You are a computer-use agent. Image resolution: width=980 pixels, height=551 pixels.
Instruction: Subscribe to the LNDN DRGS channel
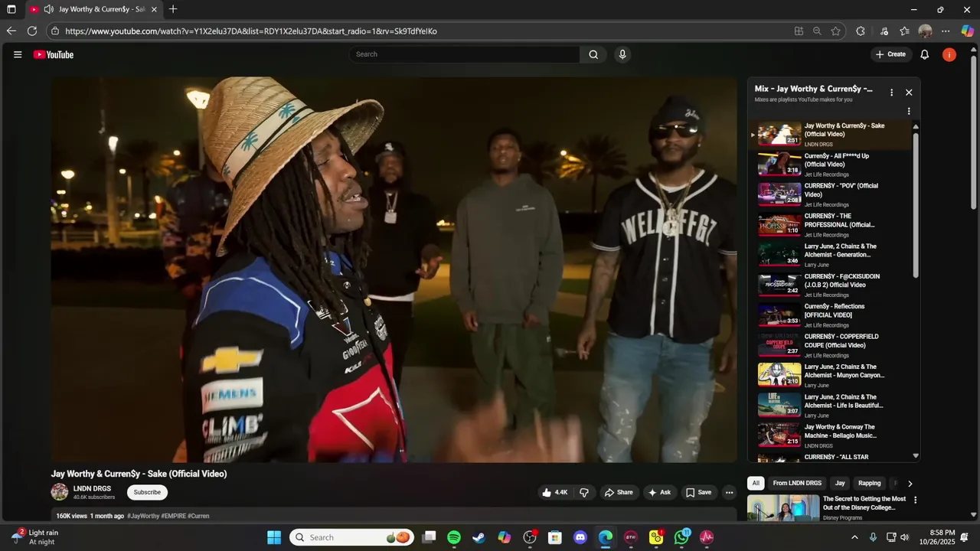[147, 492]
